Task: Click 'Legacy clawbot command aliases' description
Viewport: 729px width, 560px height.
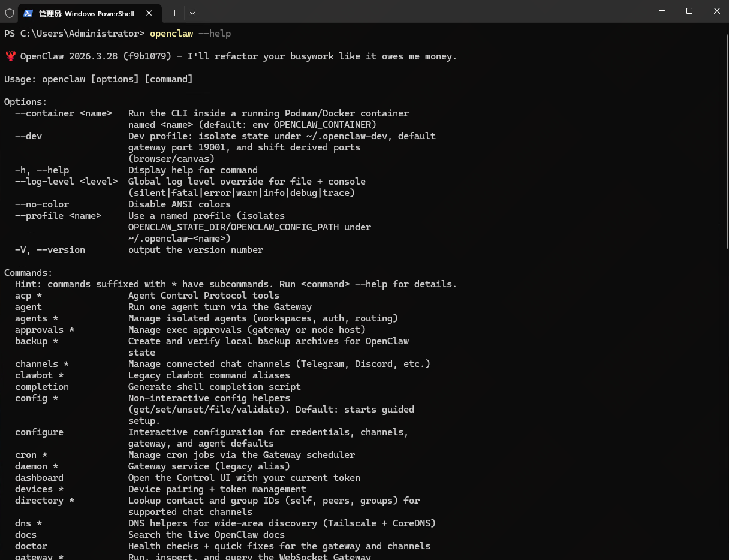Action: [x=209, y=375]
